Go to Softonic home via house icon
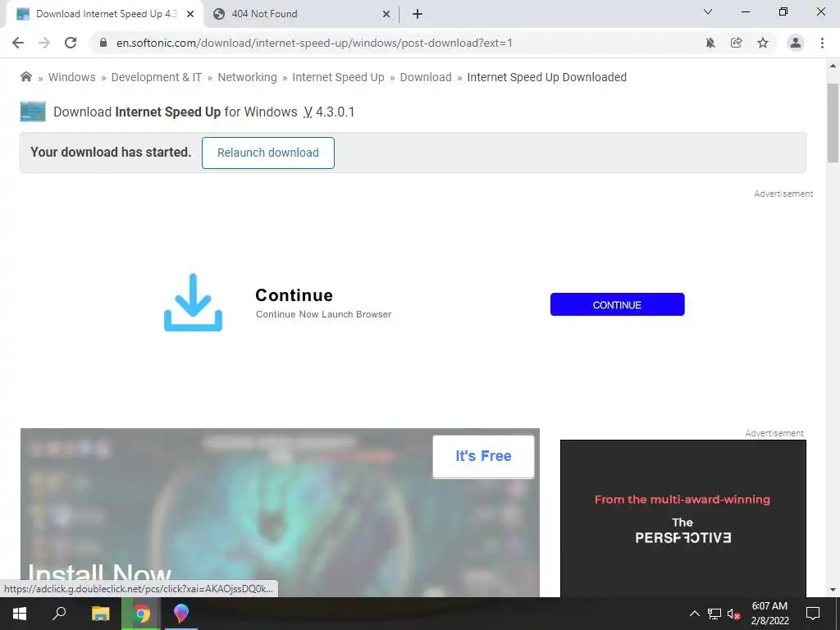Image resolution: width=840 pixels, height=630 pixels. pos(26,76)
